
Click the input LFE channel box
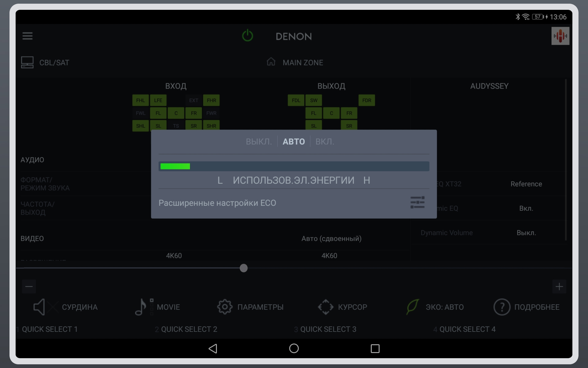point(158,100)
